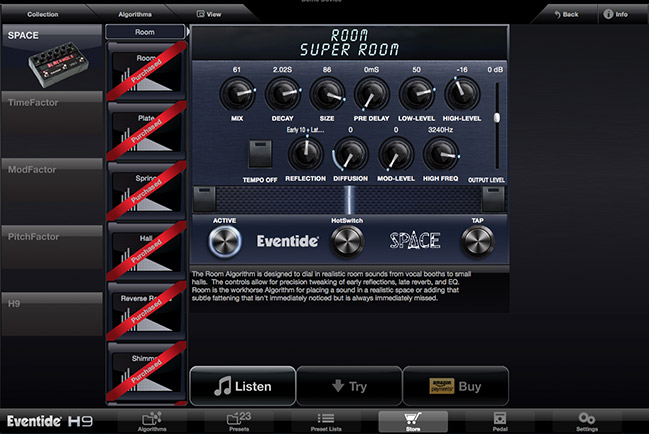Click the DECAY value 2.02S

click(x=282, y=70)
